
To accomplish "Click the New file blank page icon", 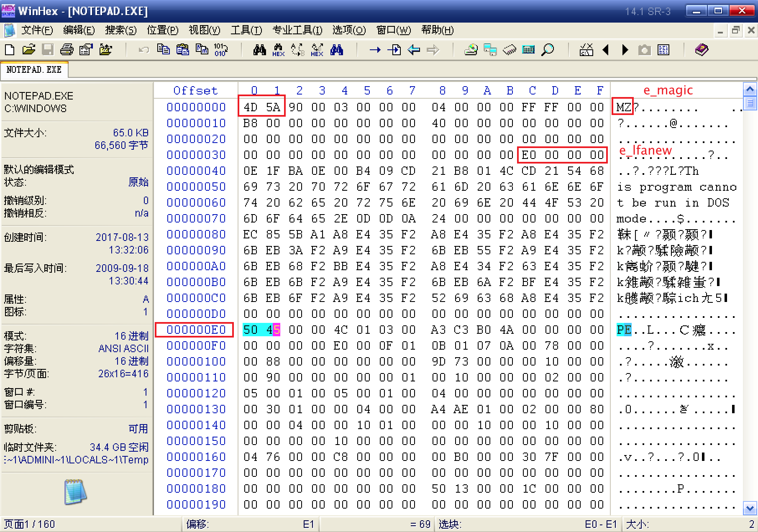I will pyautogui.click(x=10, y=50).
